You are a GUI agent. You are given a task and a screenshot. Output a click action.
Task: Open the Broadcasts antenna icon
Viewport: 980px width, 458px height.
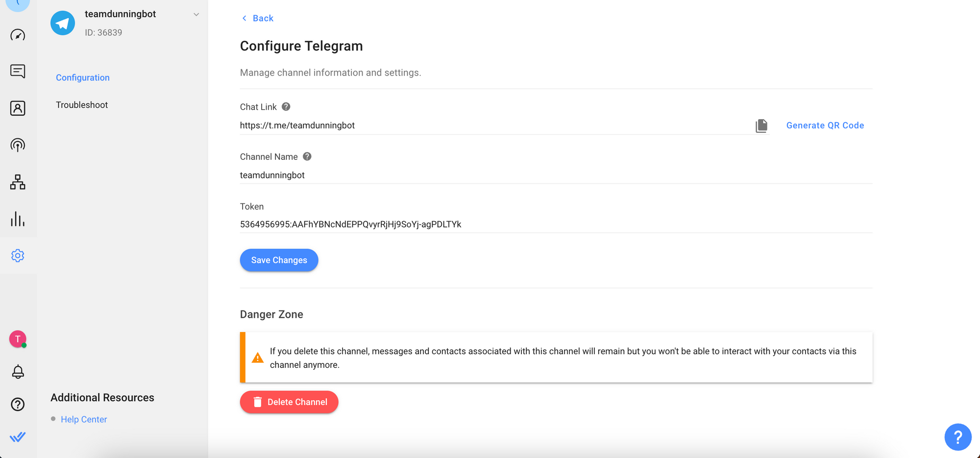tap(18, 145)
